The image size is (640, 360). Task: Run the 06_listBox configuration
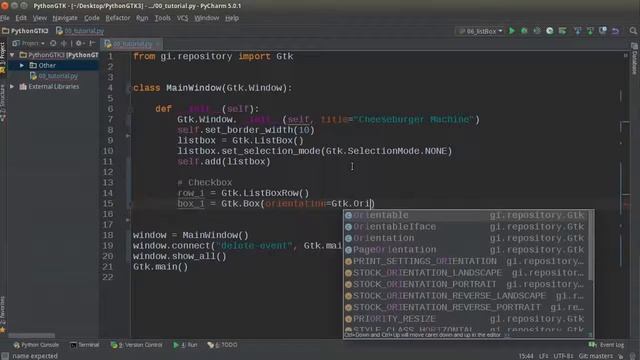511,31
